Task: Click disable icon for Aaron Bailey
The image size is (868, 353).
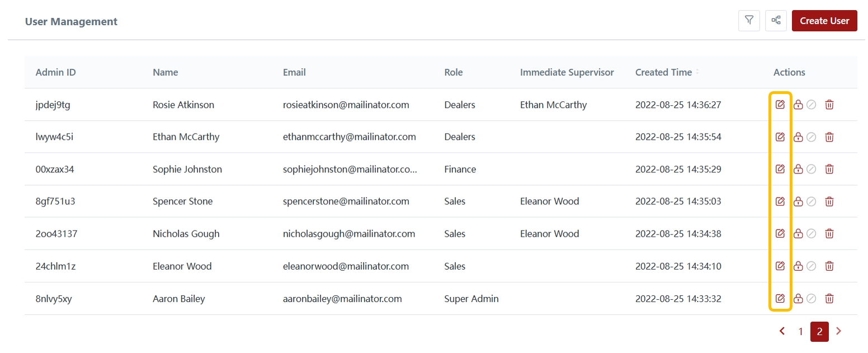Action: click(812, 299)
